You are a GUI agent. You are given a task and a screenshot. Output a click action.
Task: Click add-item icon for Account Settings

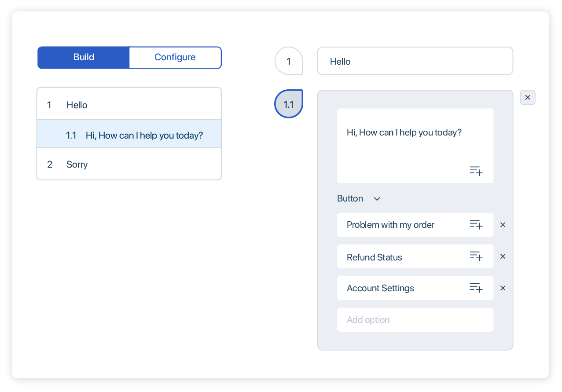[x=476, y=288]
